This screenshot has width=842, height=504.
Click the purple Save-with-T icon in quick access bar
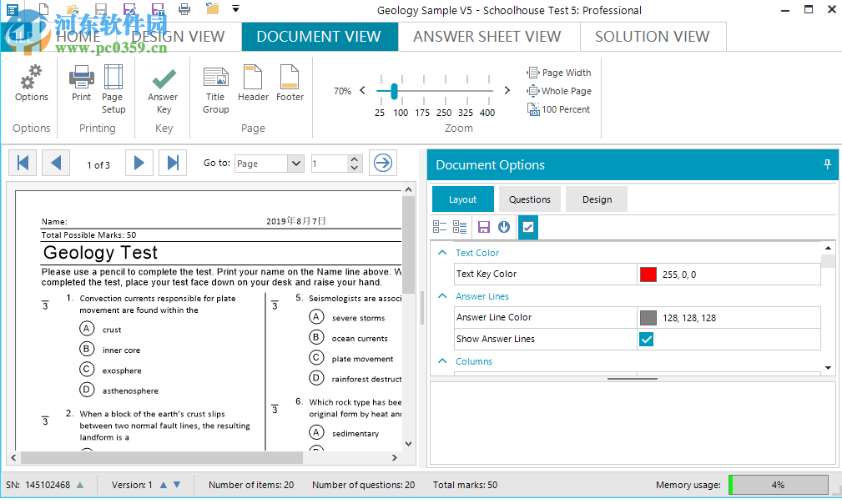(x=158, y=8)
